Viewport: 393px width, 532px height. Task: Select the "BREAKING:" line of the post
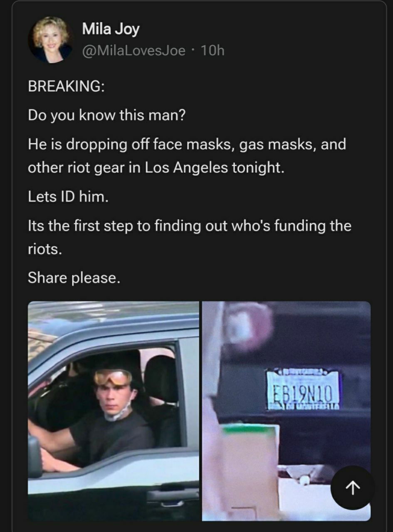click(66, 86)
